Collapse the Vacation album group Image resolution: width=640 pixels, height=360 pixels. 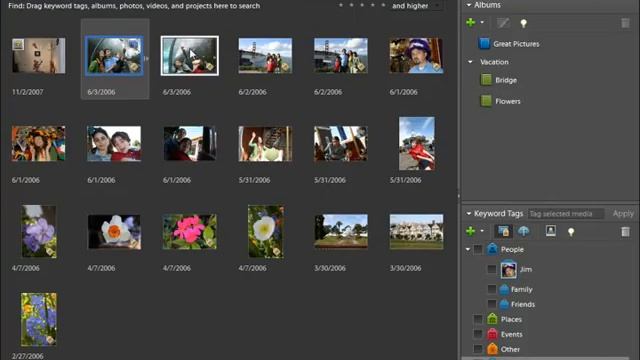click(x=470, y=62)
